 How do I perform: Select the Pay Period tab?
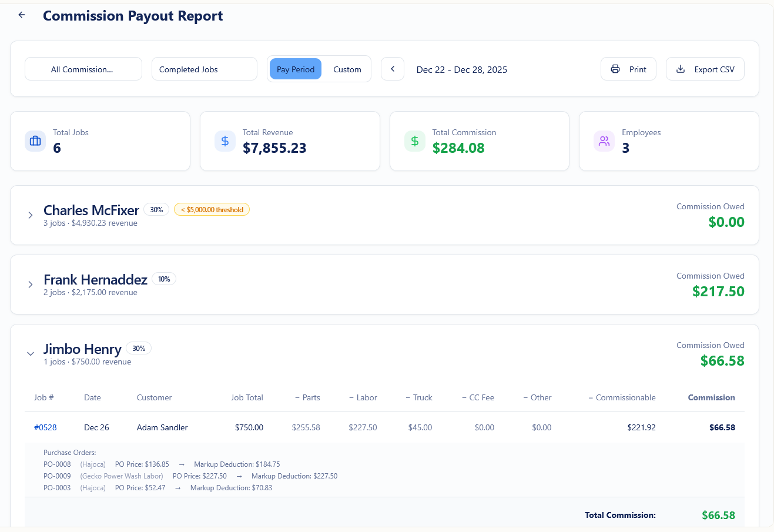point(295,69)
